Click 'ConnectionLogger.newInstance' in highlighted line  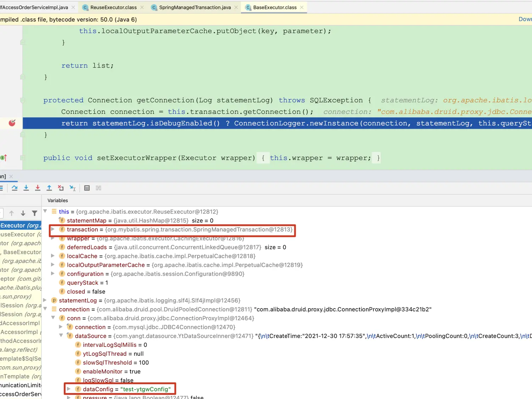[296, 123]
